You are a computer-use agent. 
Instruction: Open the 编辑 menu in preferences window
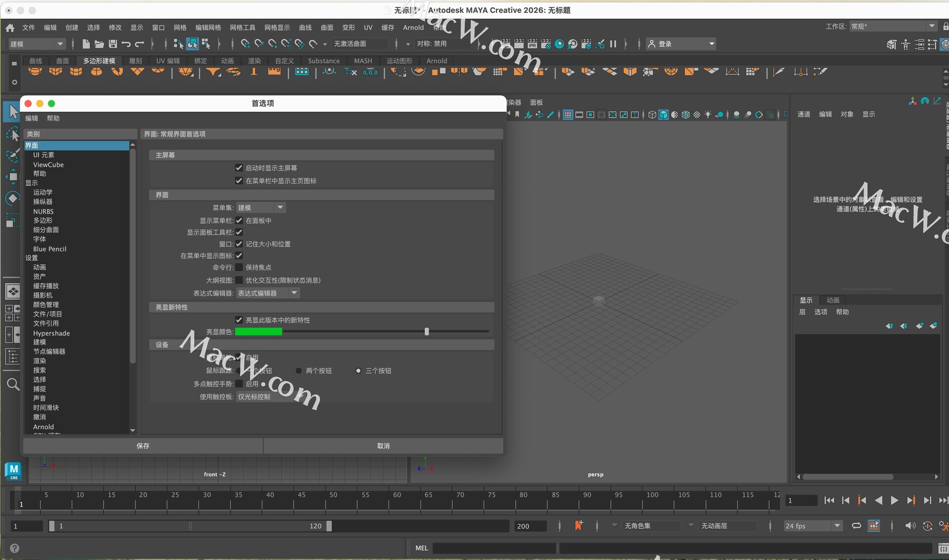(x=32, y=118)
